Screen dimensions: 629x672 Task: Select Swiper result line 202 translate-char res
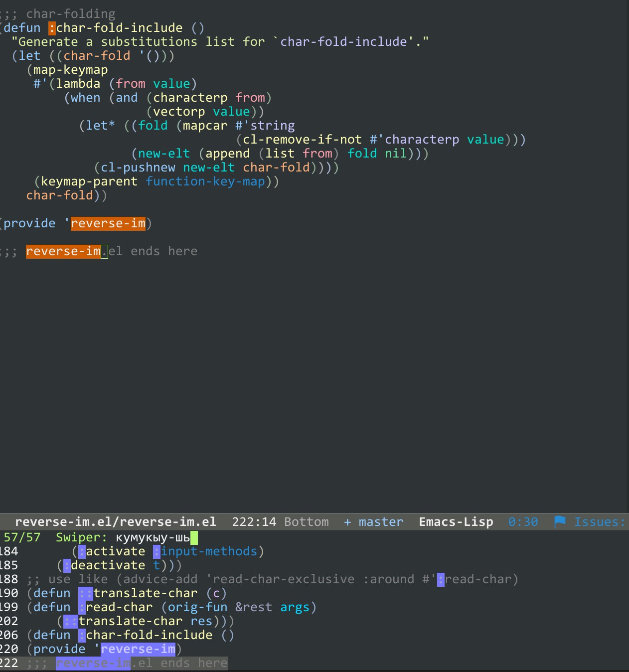click(314, 621)
